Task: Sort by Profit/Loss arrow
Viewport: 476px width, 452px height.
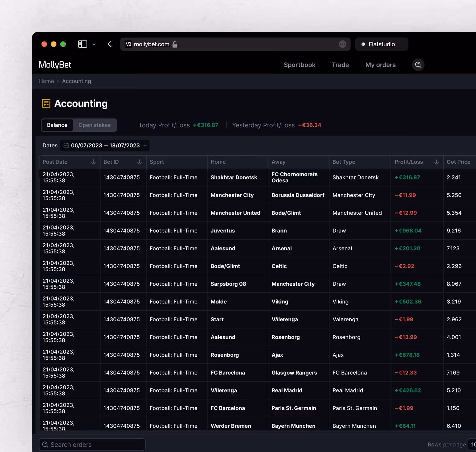Action: 437,162
